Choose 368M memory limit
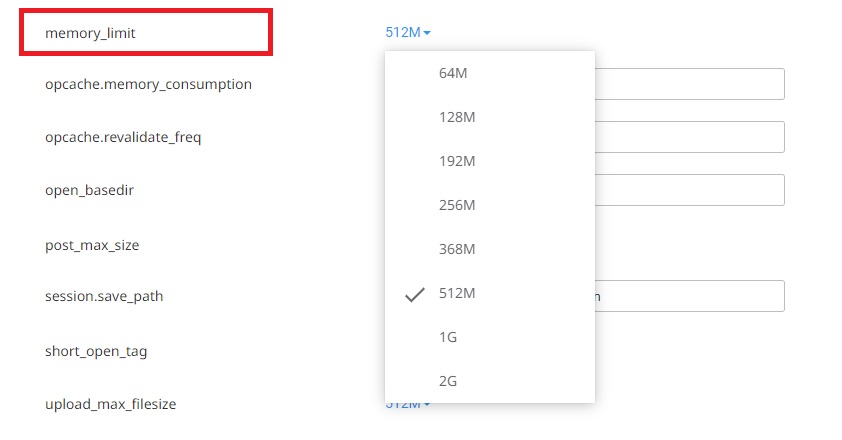The height and width of the screenshot is (440, 842). [x=490, y=249]
